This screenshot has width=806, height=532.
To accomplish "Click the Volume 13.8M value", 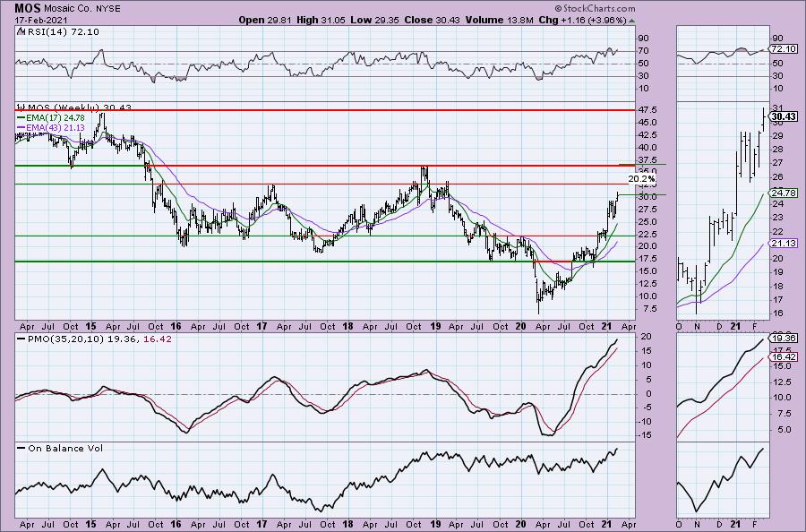I will click(499, 21).
